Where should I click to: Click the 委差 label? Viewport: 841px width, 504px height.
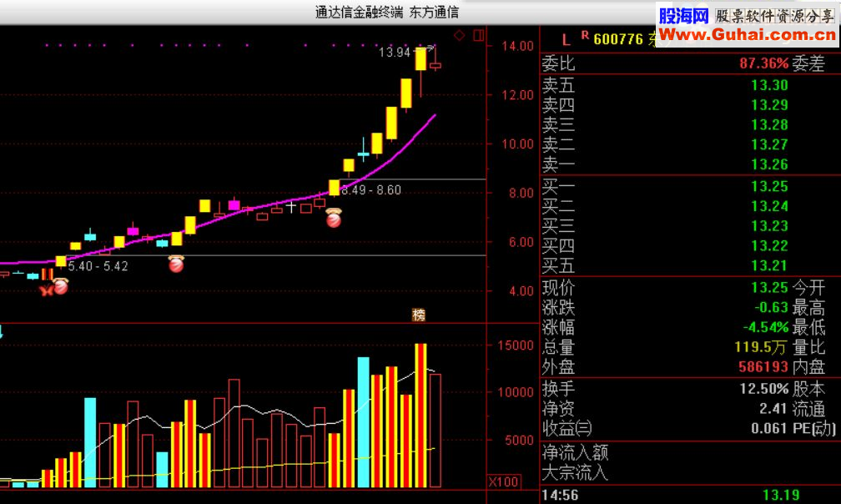[x=808, y=63]
